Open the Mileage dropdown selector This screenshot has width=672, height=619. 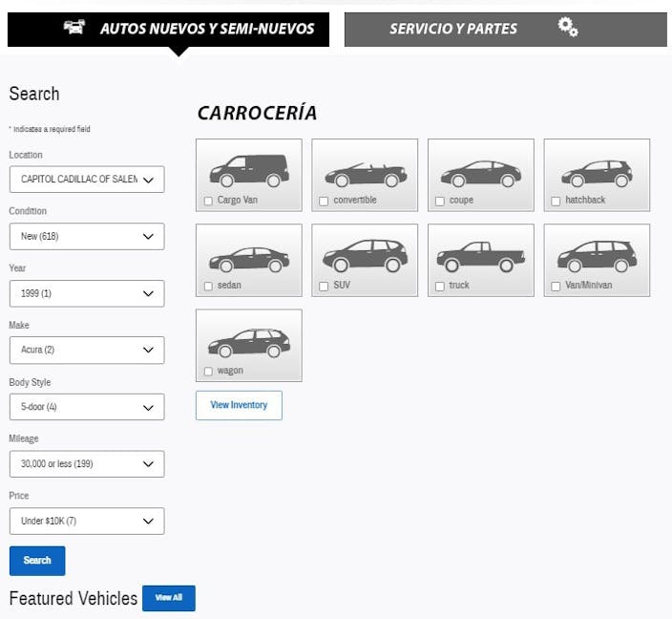tap(87, 464)
